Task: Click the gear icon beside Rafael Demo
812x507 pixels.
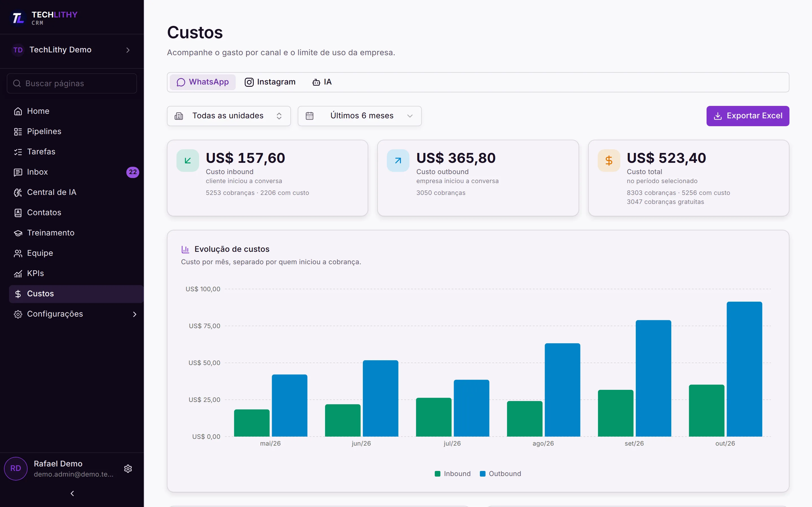Action: (x=128, y=468)
